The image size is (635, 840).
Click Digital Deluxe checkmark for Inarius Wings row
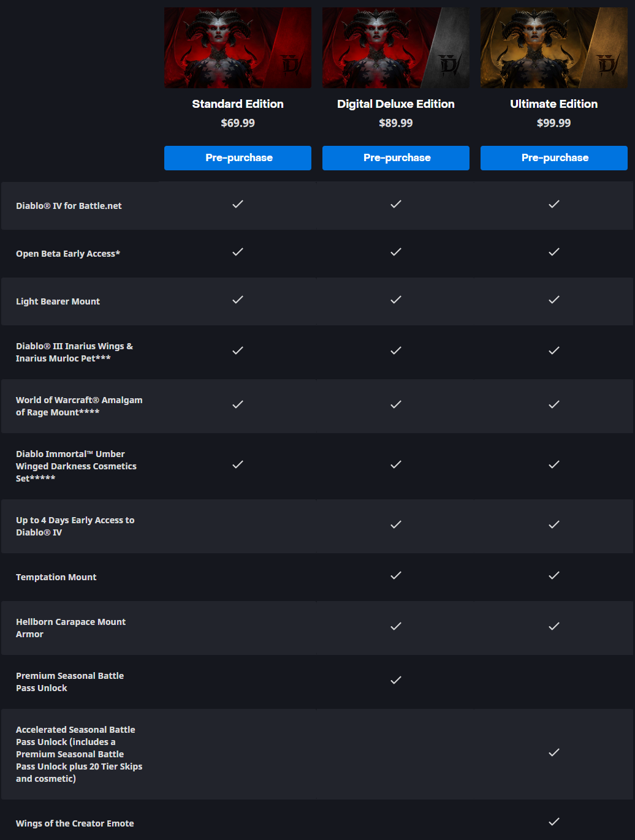396,350
